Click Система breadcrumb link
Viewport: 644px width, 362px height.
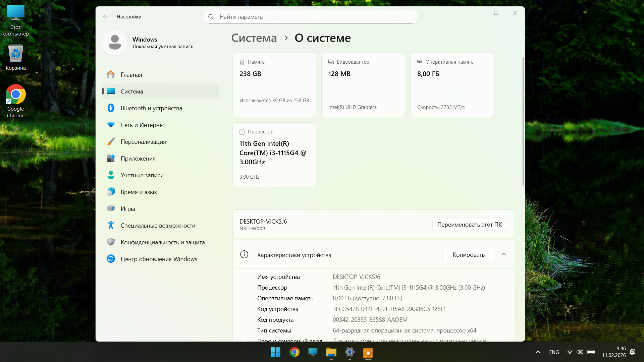point(254,38)
